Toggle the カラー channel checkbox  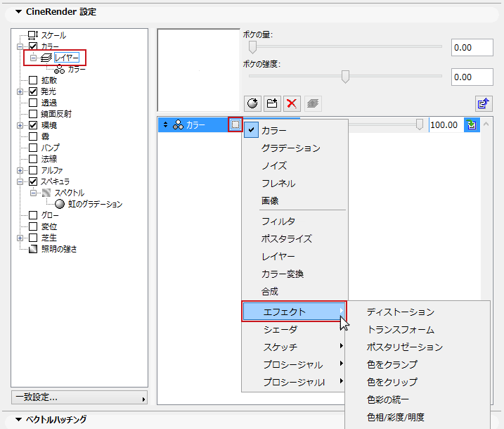pyautogui.click(x=33, y=46)
